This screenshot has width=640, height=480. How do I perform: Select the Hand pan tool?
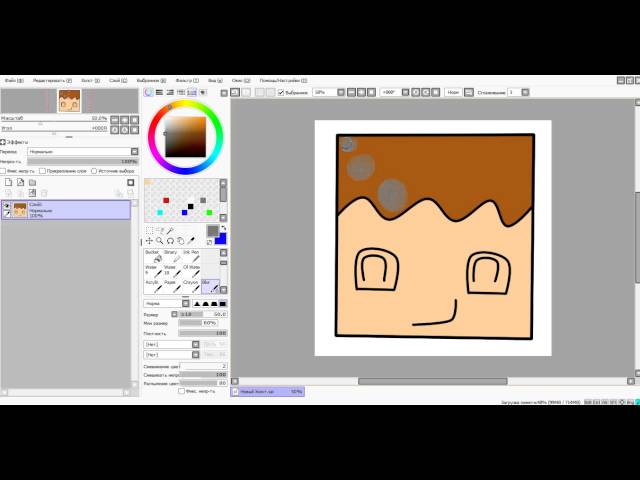coord(180,241)
